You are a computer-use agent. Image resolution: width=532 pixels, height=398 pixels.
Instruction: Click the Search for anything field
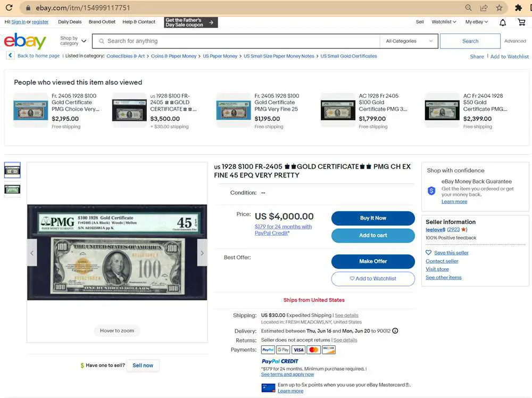click(236, 41)
